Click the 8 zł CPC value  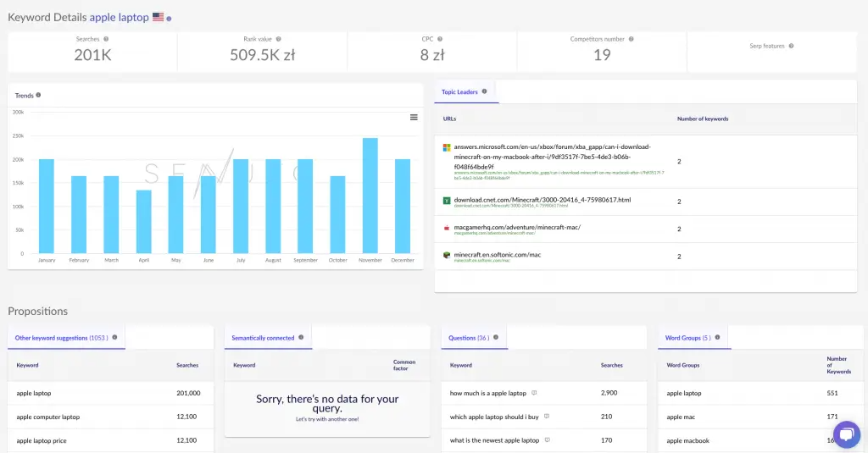click(431, 55)
